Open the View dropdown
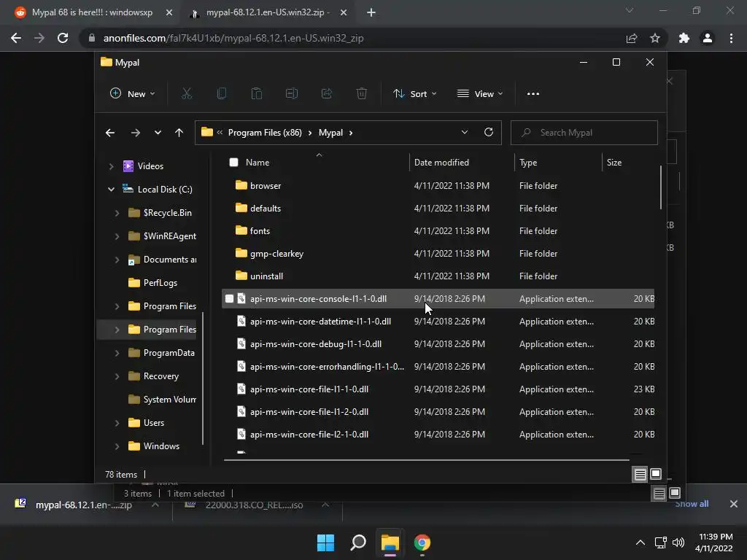Screen dimensions: 747x560 point(480,94)
